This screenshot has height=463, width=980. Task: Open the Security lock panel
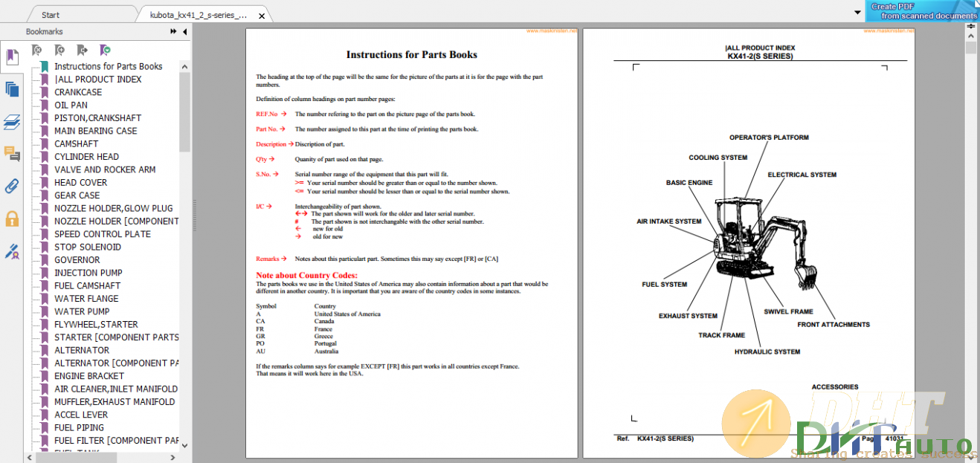click(12, 218)
